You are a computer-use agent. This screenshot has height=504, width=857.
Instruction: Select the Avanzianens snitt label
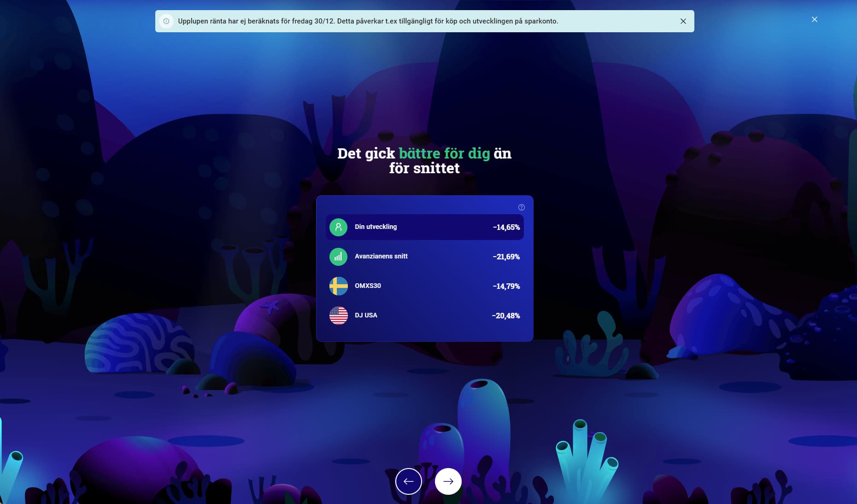(381, 256)
